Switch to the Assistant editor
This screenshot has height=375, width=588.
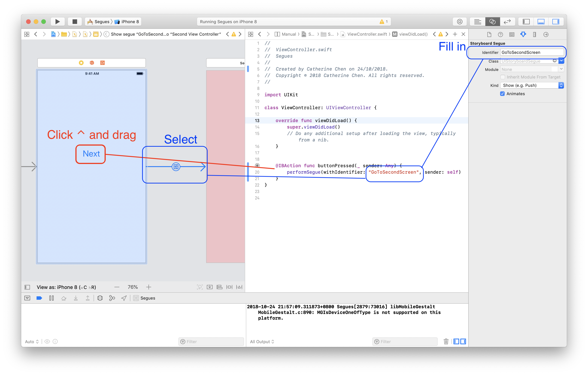coord(492,21)
